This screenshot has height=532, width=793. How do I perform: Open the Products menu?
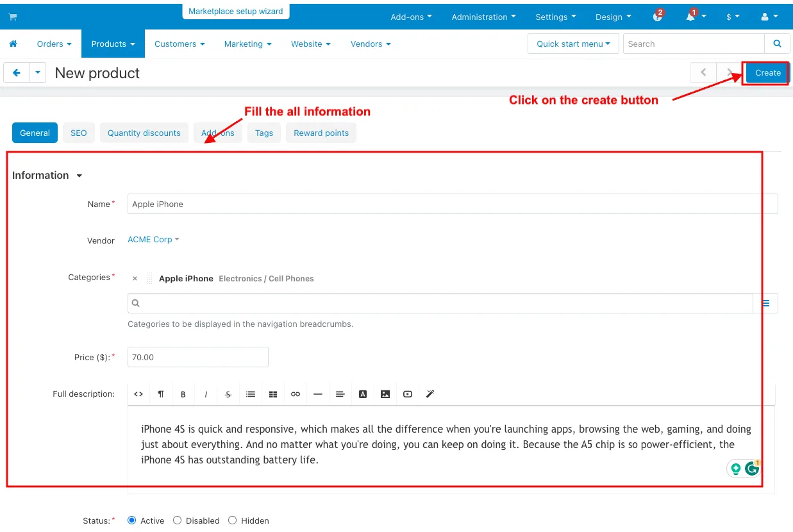pyautogui.click(x=113, y=44)
